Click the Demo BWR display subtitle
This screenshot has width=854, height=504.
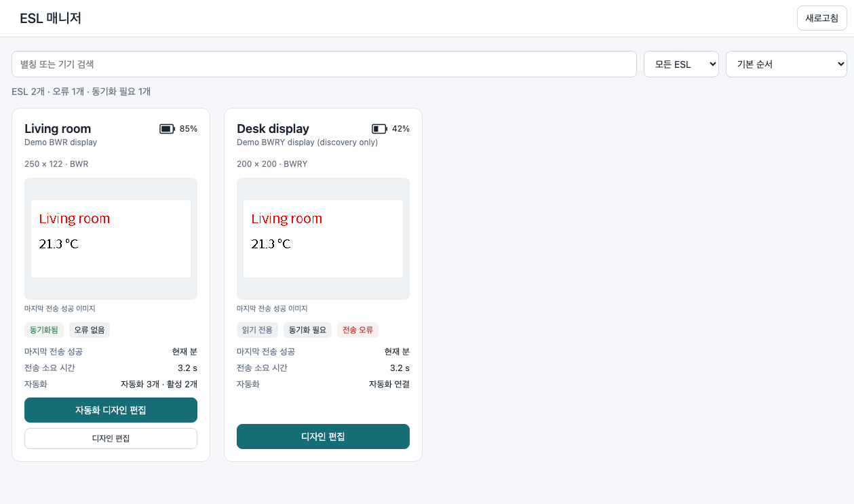point(61,142)
